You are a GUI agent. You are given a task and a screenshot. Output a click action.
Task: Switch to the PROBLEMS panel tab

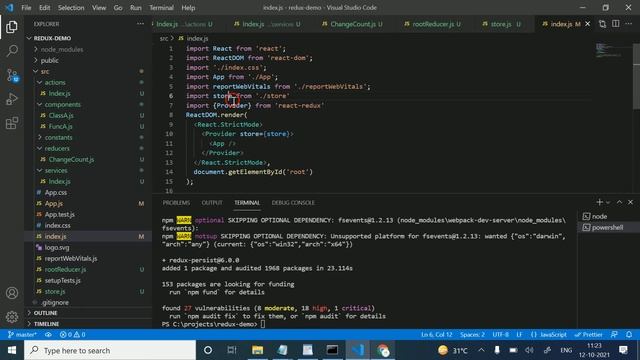coord(176,202)
